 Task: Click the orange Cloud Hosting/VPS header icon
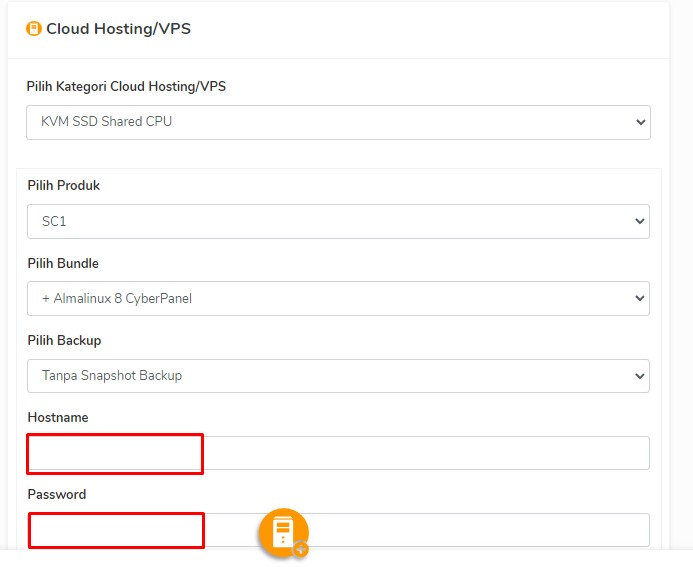coord(34,29)
